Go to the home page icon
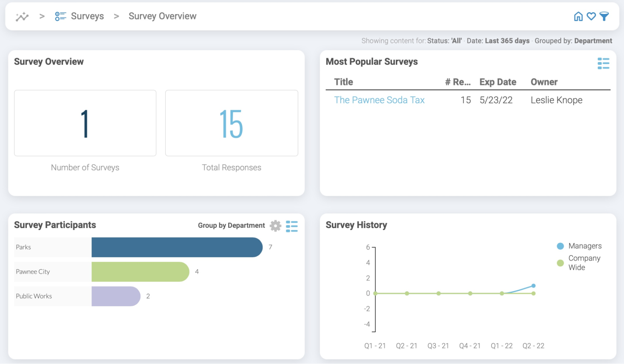The image size is (624, 364). [578, 16]
